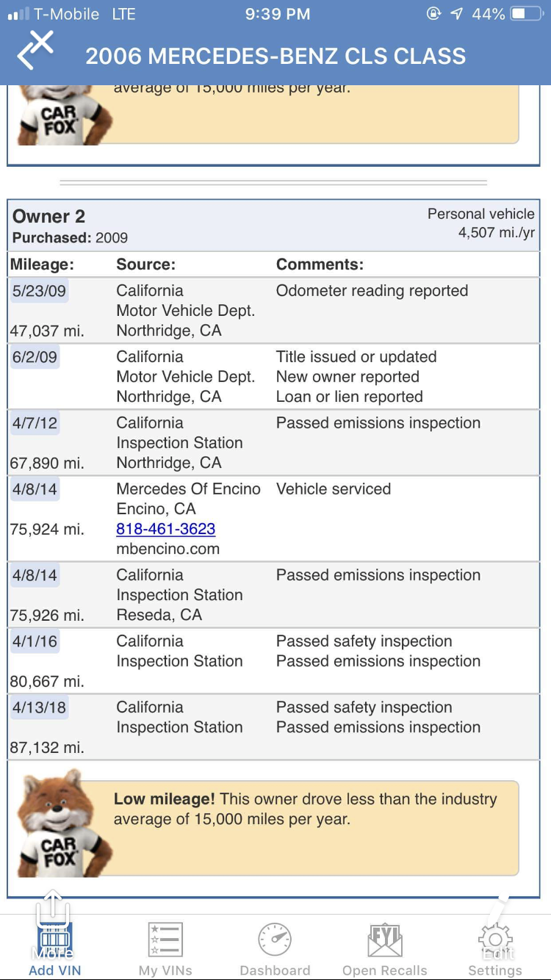Tap the battery indicator in status bar
Viewport: 551px width, 980px height.
point(527,14)
